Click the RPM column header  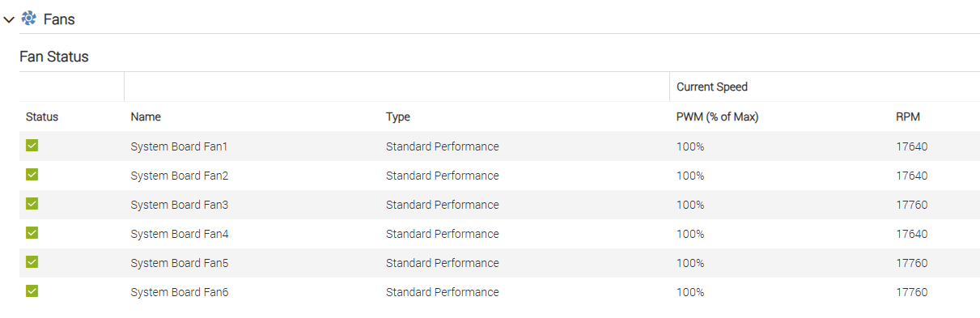[x=908, y=117]
